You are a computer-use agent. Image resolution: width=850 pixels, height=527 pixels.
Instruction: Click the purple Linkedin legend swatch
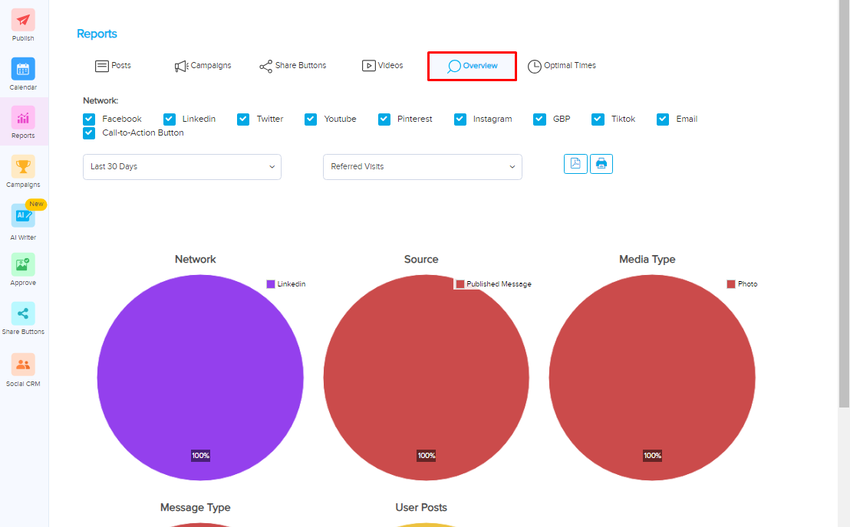click(x=271, y=284)
